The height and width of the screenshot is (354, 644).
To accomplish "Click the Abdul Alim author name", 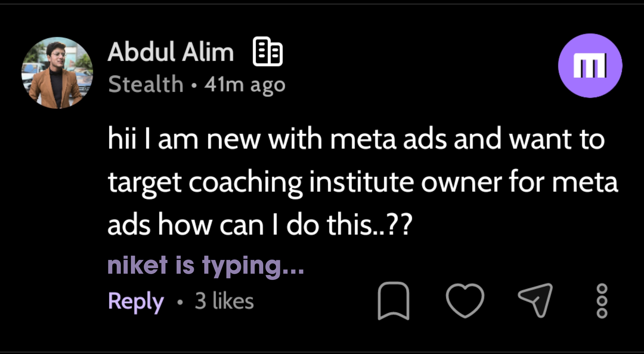I will click(171, 52).
